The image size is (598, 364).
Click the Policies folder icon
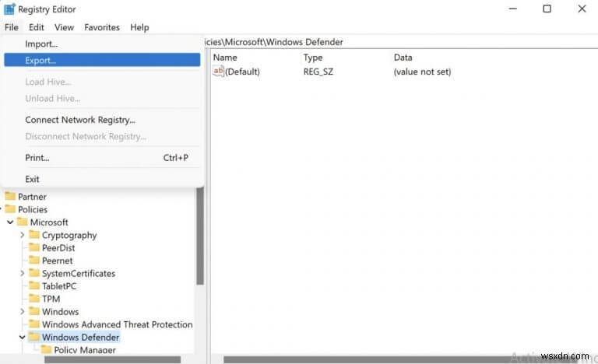(10, 209)
